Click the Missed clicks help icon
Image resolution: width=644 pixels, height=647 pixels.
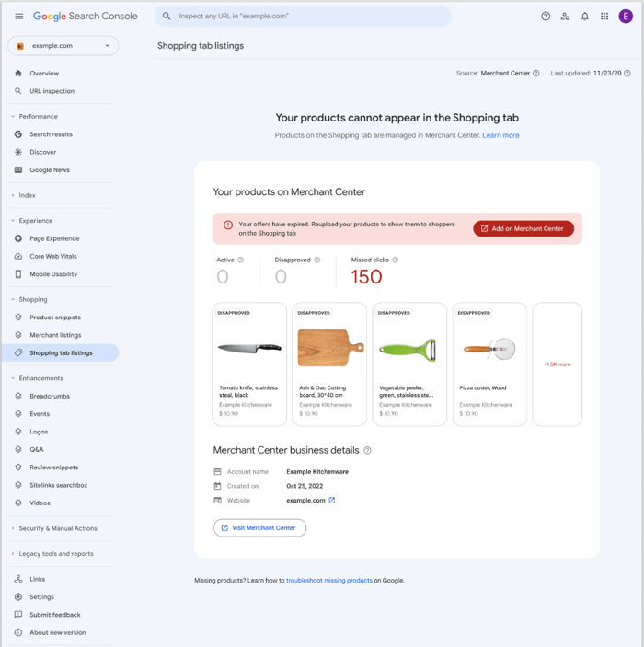396,260
